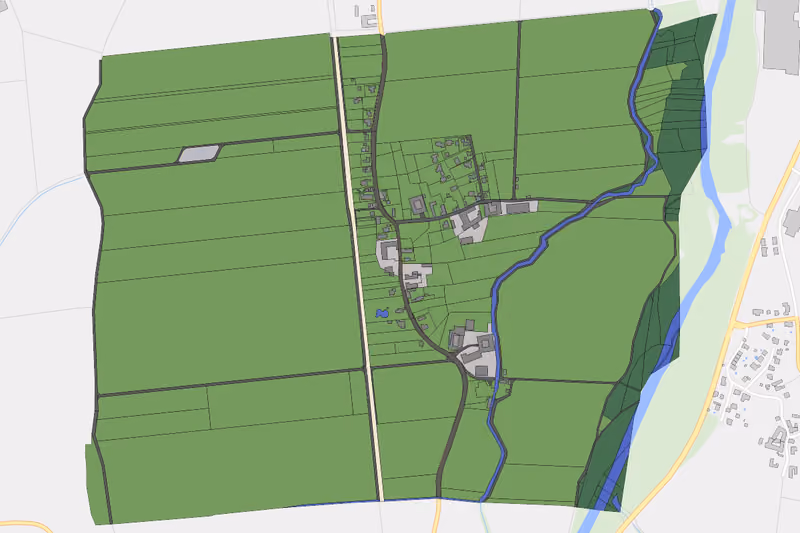This screenshot has height=533, width=800.
Task: Select the gray basin polygon in western field
Action: click(x=199, y=154)
